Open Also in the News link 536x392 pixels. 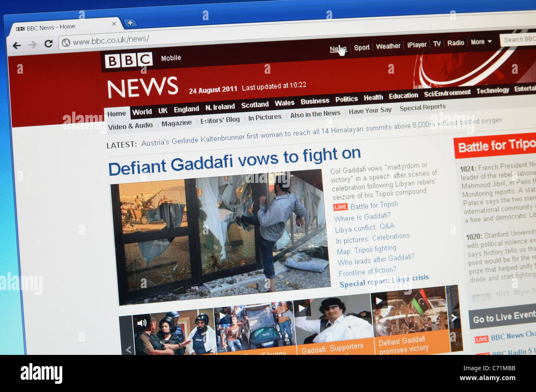315,115
